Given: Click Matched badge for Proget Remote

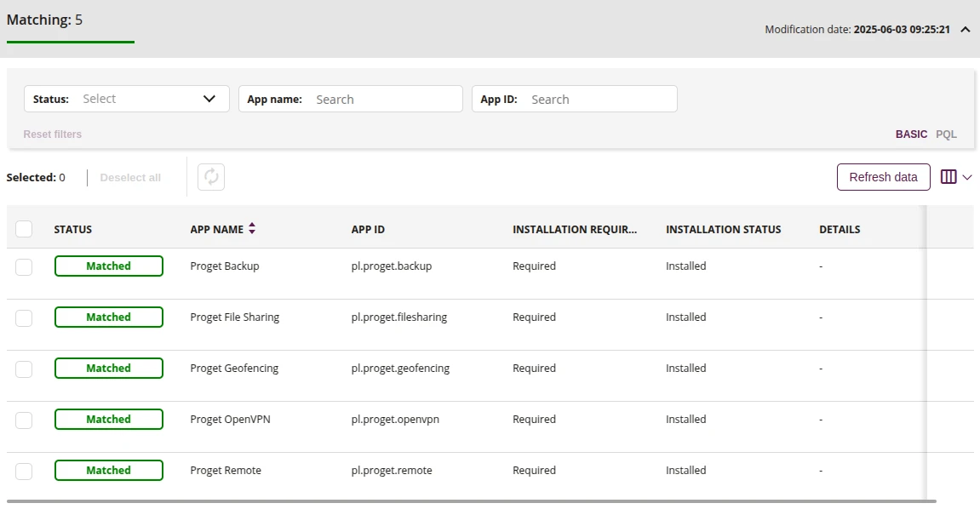Looking at the screenshot, I should point(109,471).
